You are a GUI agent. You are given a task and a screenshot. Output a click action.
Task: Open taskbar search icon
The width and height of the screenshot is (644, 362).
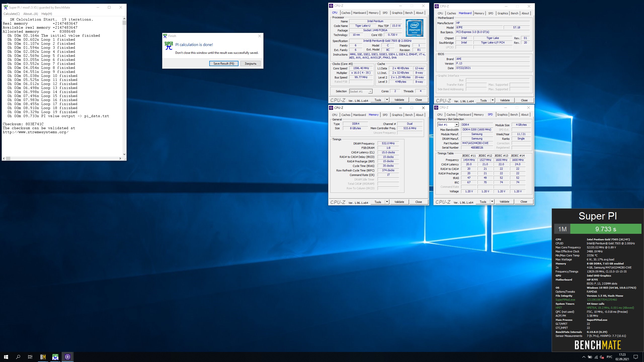pos(18,357)
